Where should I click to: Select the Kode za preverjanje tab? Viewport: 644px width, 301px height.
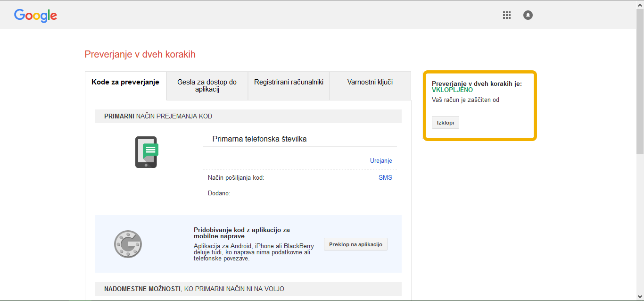pos(125,85)
